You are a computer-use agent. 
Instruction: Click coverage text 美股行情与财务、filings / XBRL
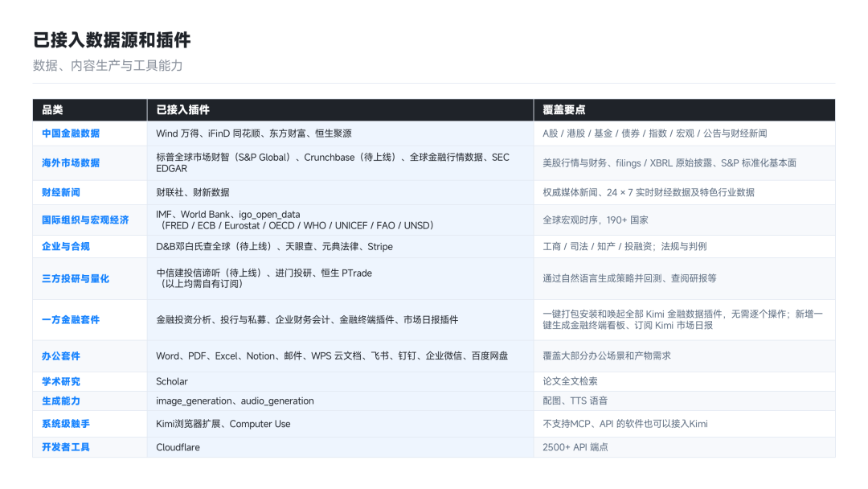coord(669,162)
